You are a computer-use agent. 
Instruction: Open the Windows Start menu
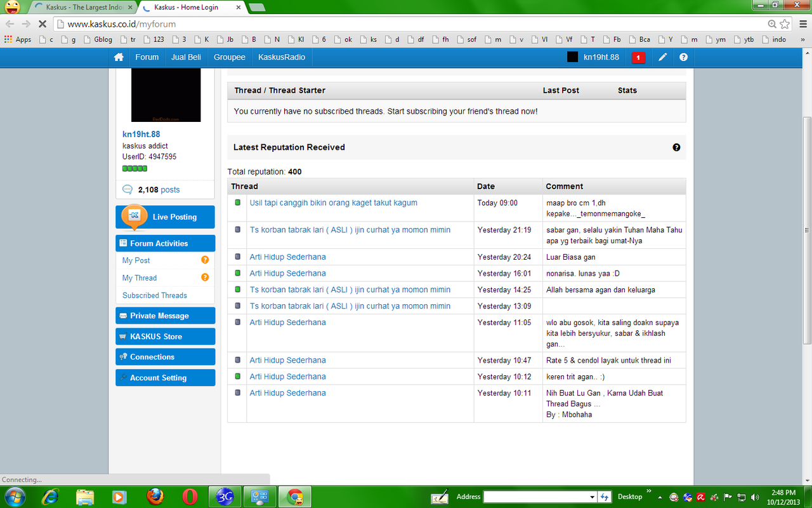tap(14, 497)
